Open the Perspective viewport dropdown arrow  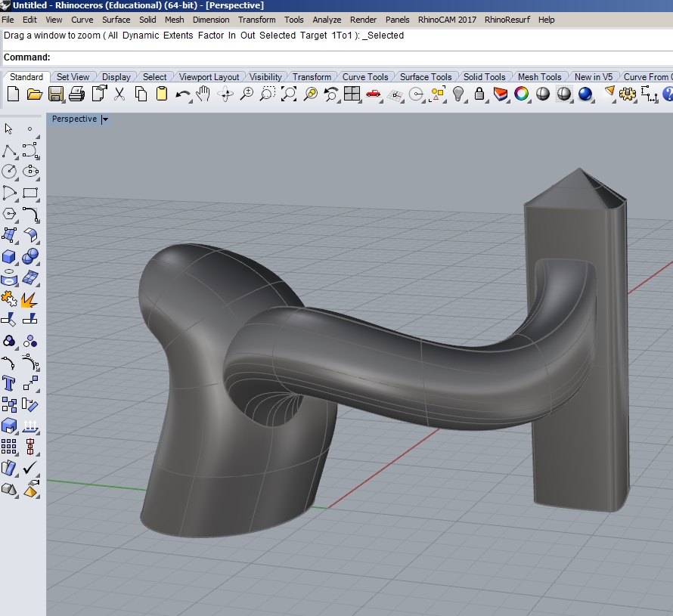click(105, 119)
